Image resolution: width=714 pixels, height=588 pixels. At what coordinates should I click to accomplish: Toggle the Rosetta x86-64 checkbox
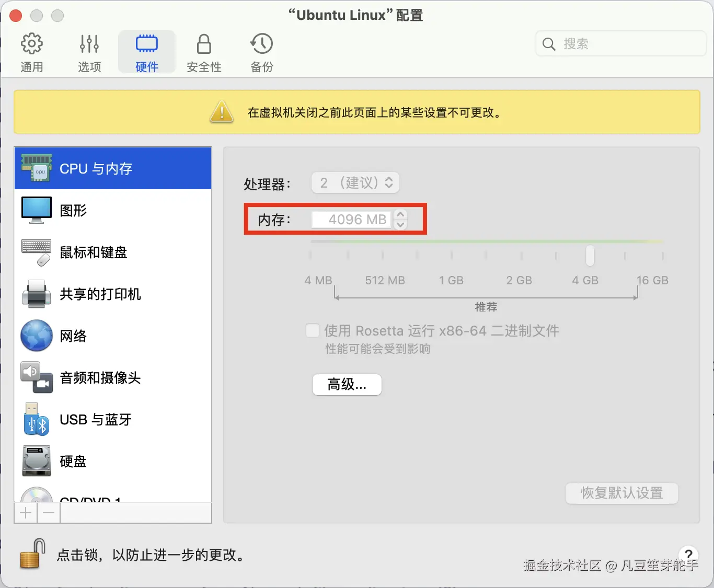pos(313,330)
